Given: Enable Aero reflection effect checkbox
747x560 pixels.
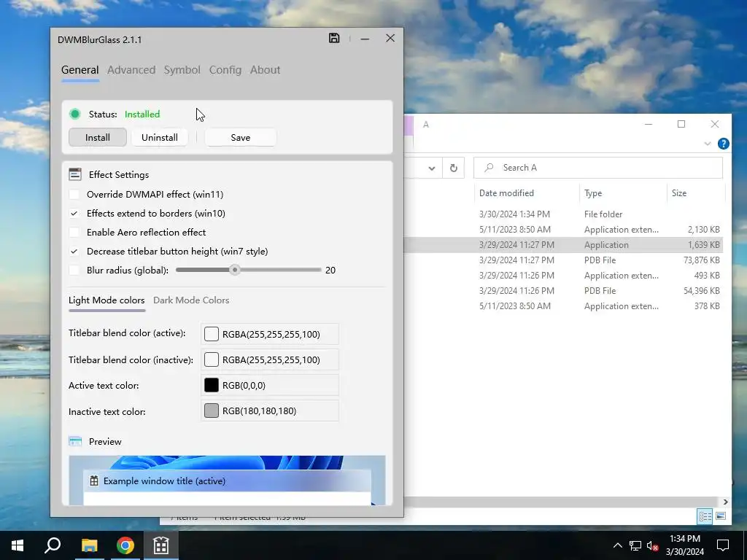Looking at the screenshot, I should (74, 233).
